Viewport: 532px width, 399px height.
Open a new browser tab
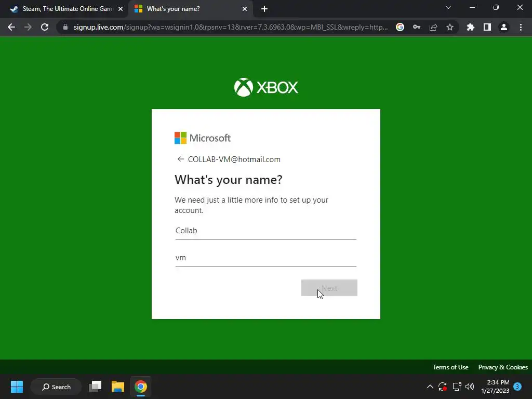point(264,9)
